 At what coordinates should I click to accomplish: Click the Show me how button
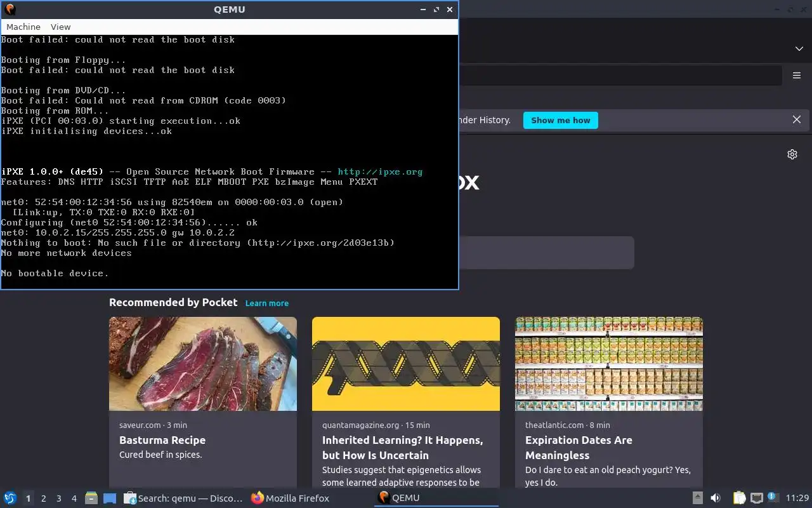coord(560,120)
